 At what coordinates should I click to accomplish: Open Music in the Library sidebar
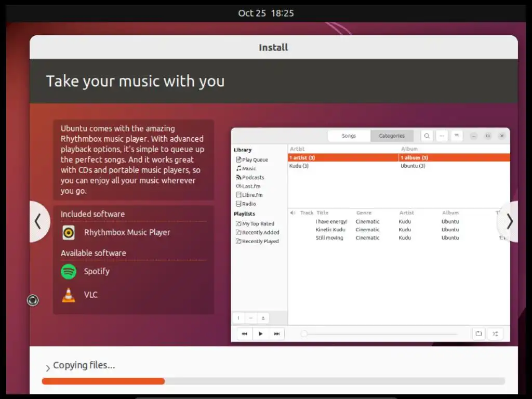click(246, 169)
